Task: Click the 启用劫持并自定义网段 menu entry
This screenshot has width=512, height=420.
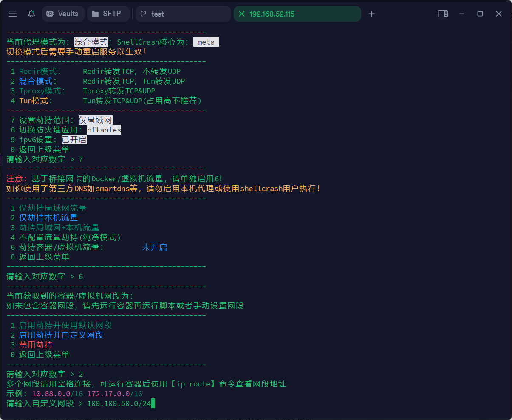Action: (x=62, y=335)
